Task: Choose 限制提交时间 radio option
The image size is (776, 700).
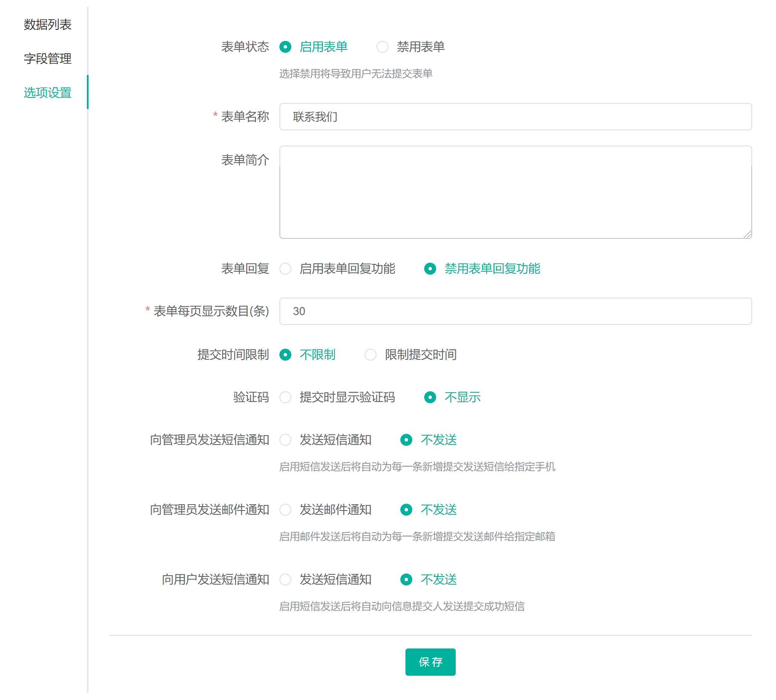Action: pyautogui.click(x=371, y=355)
